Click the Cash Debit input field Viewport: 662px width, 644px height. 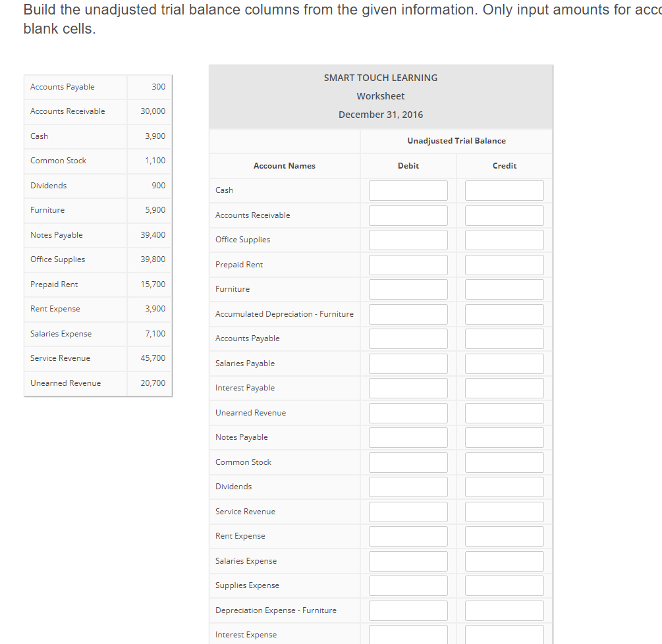408,190
